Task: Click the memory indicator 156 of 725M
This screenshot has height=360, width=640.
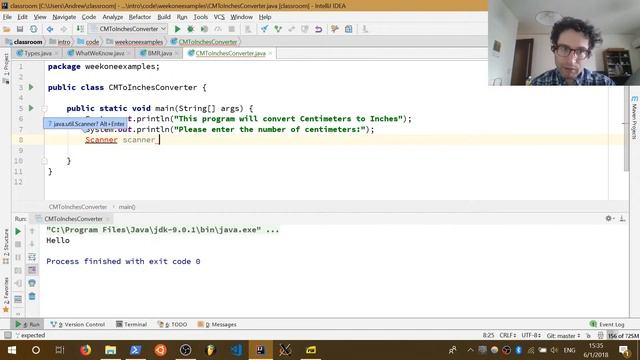Action: [x=623, y=336]
